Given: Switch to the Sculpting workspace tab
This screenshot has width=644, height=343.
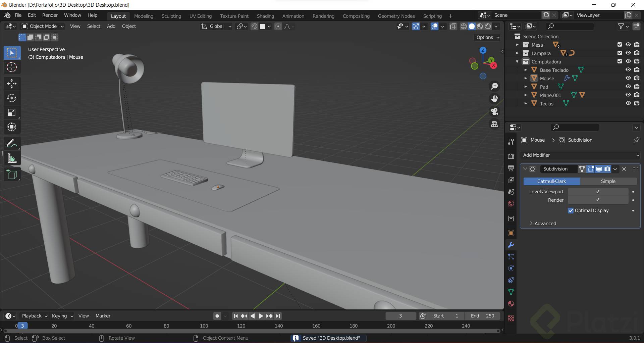Looking at the screenshot, I should click(x=171, y=16).
